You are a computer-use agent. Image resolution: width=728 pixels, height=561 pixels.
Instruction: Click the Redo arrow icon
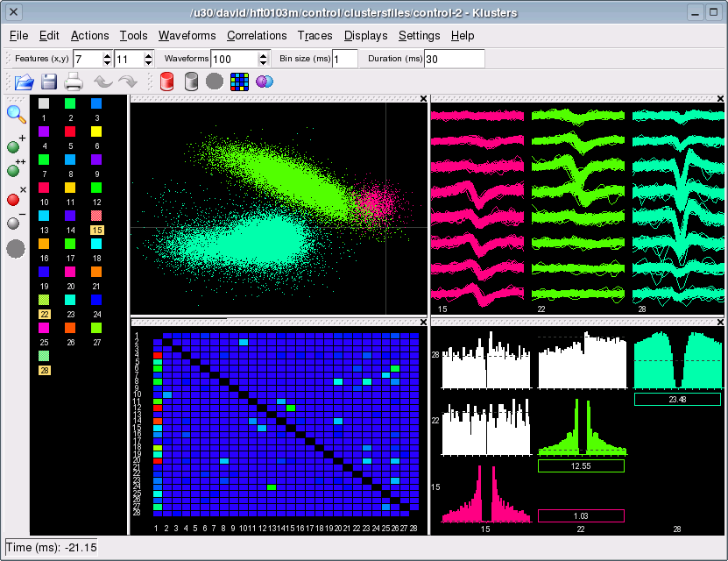coord(128,82)
